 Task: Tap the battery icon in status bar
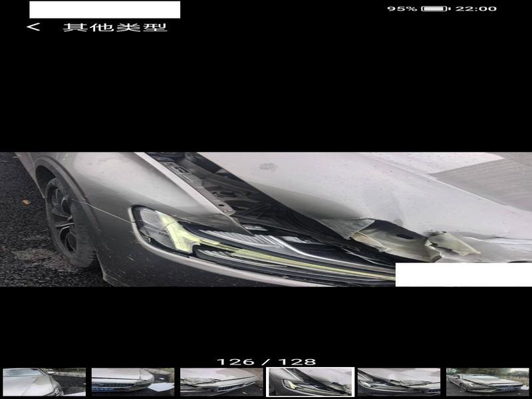coord(435,9)
